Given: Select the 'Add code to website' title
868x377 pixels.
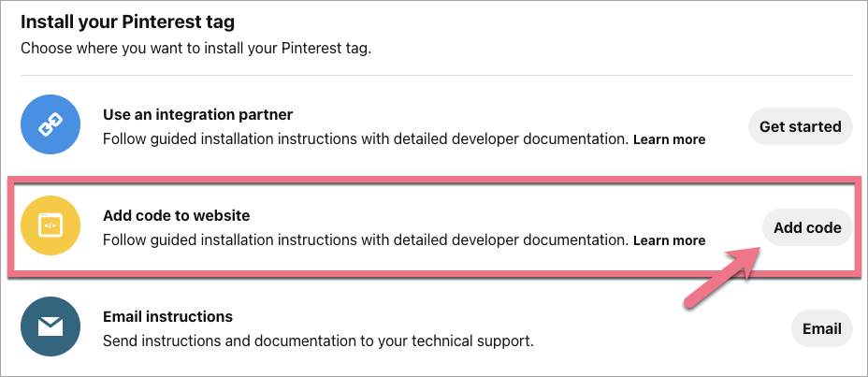Looking at the screenshot, I should pos(176,215).
